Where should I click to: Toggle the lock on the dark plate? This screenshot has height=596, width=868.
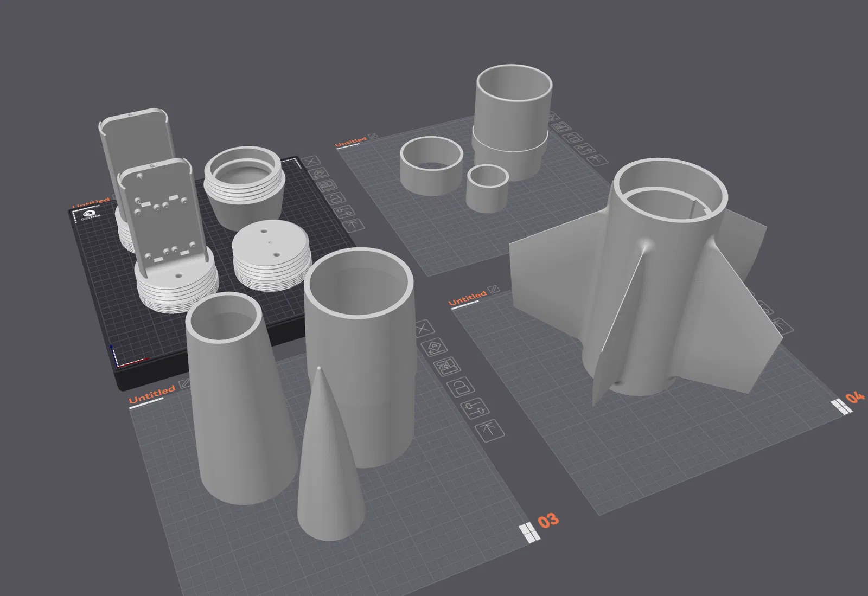pos(336,198)
